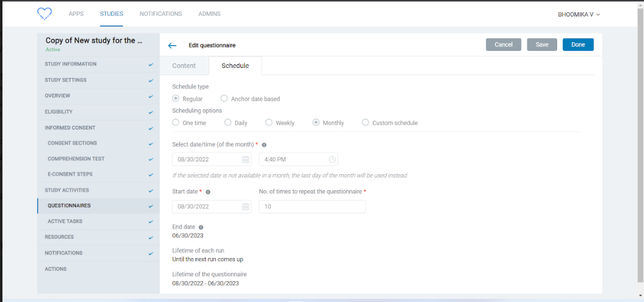This screenshot has height=302, width=644.
Task: Click the info icon beside Select date/time
Action: coord(264,145)
